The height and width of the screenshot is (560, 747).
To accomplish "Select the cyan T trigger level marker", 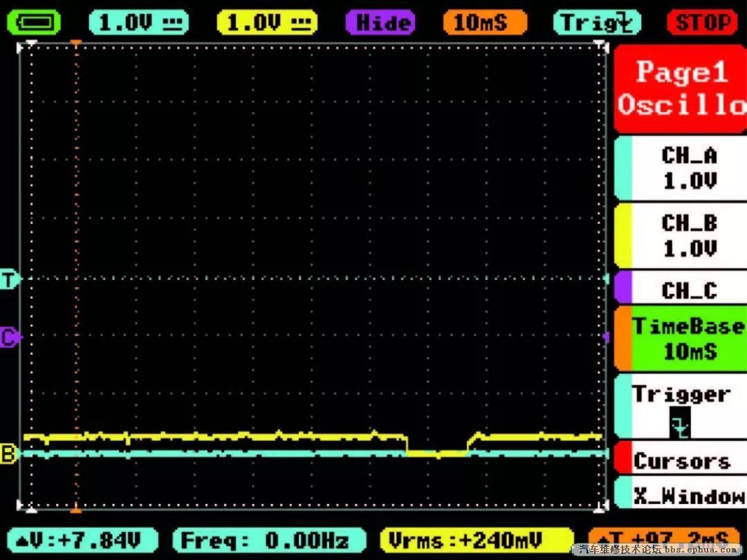I will (8, 279).
